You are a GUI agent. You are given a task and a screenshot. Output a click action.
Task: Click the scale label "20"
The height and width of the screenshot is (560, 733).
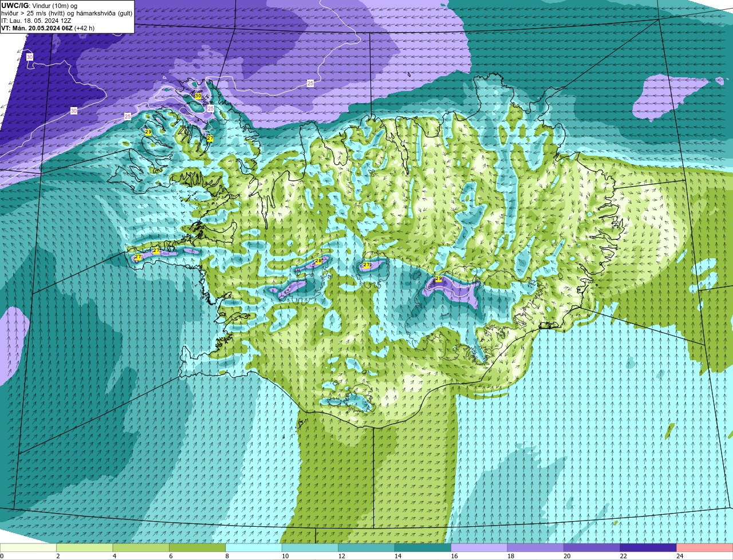point(567,556)
